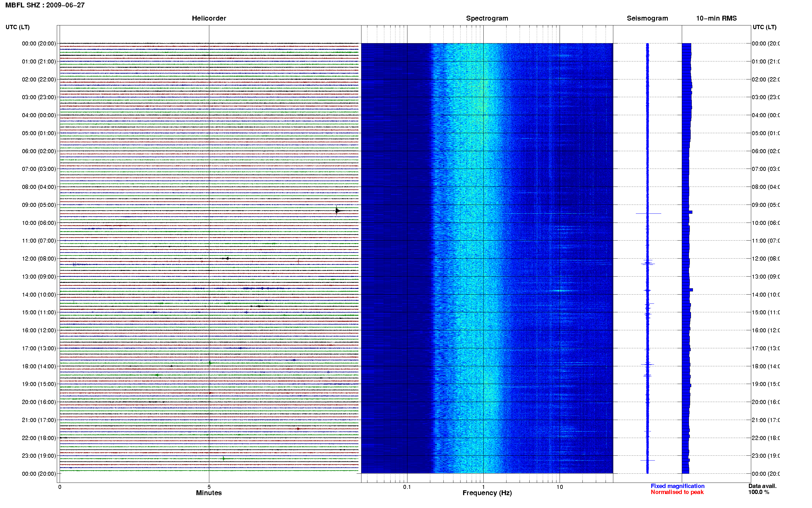Screen dimensions: 812x508
Task: Click the left 20:00 (16:00) time label
Action: click(x=39, y=402)
